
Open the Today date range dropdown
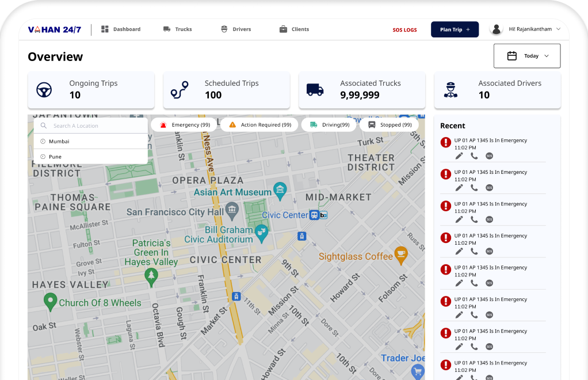tap(527, 56)
